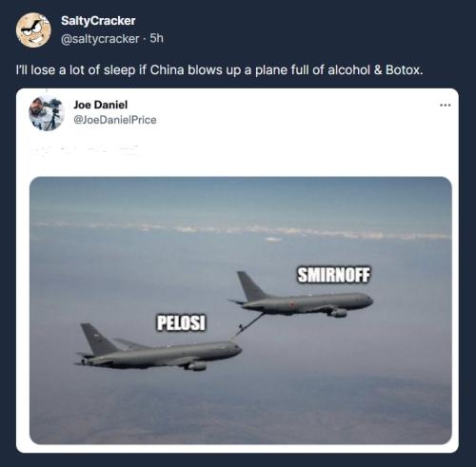Click the lower plane being refueled
The image size is (476, 467).
(159, 350)
